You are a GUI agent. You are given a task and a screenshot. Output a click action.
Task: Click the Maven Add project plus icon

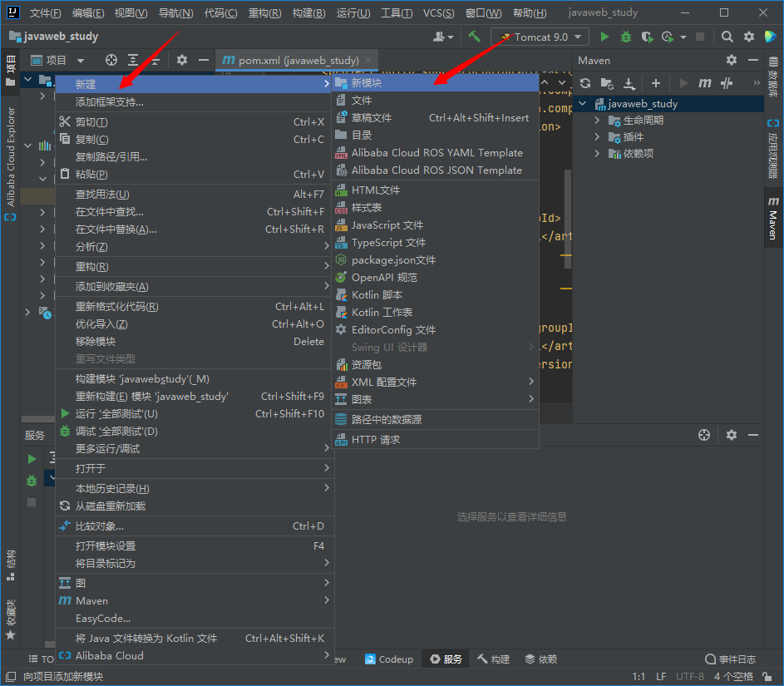(x=655, y=83)
